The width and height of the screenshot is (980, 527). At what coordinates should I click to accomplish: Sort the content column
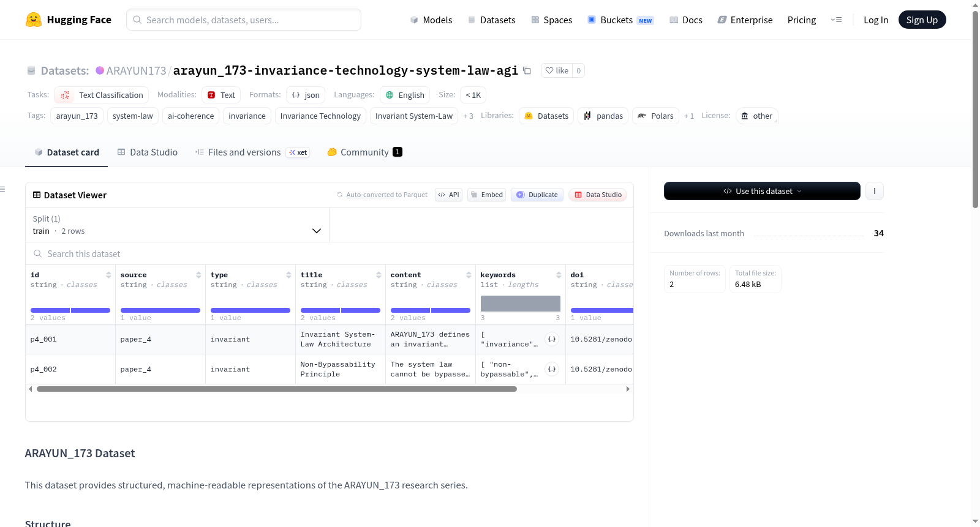(x=469, y=275)
